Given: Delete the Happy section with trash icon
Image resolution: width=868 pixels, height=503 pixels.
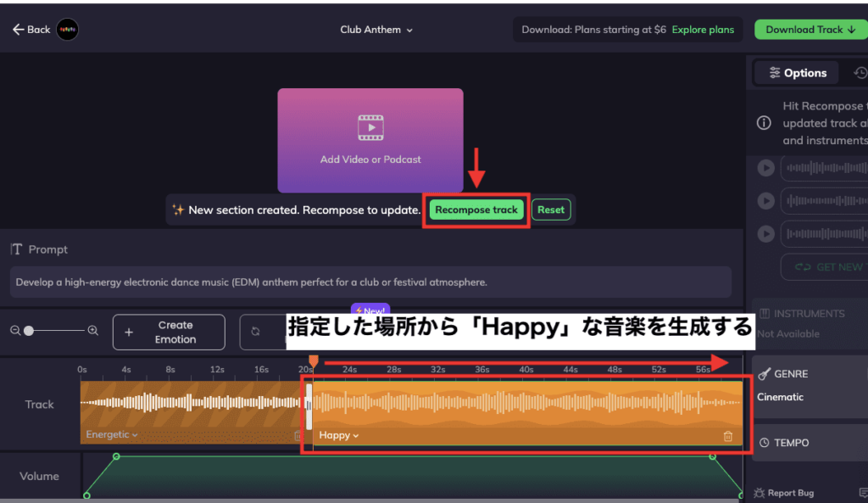Looking at the screenshot, I should (728, 437).
